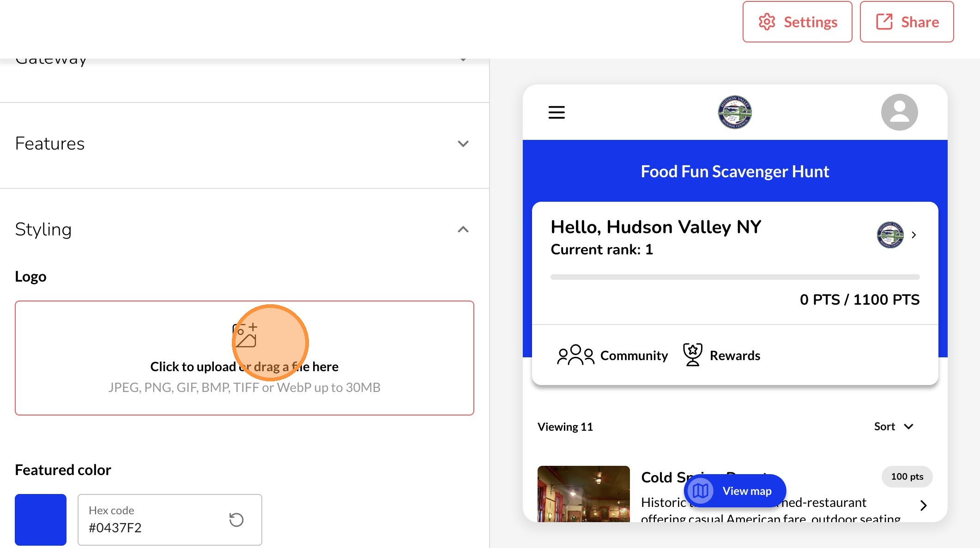Image resolution: width=980 pixels, height=548 pixels.
Task: Open the Sort dropdown
Action: coord(893,427)
